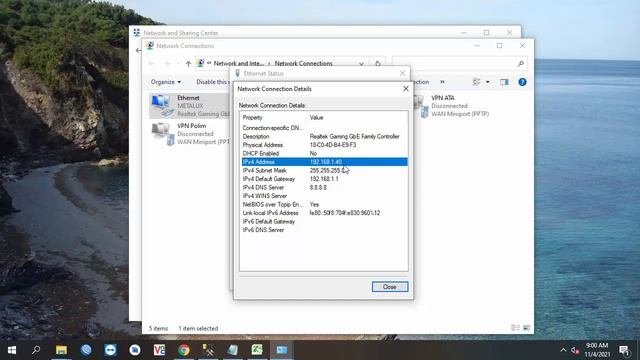Open Google Chrome from taskbar
Image resolution: width=640 pixels, height=360 pixels.
point(184,350)
